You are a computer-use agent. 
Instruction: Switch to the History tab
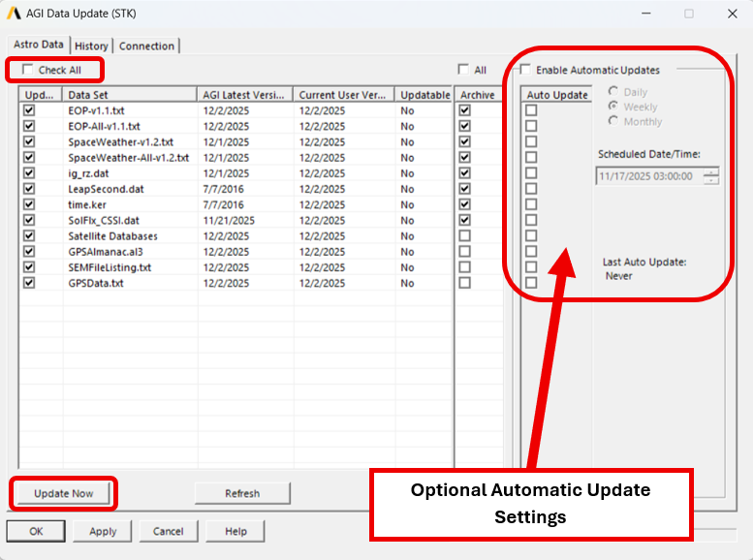91,46
